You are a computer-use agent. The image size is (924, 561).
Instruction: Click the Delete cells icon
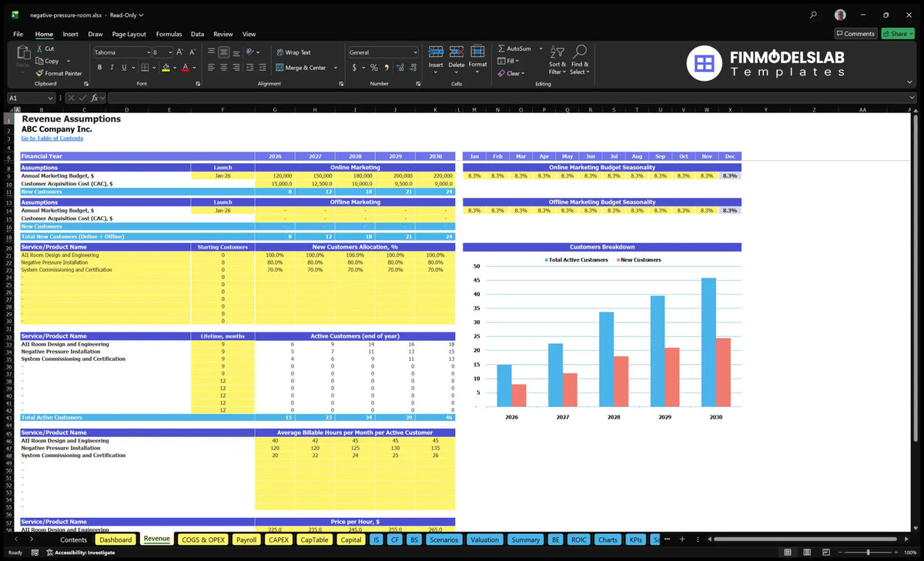click(x=457, y=52)
